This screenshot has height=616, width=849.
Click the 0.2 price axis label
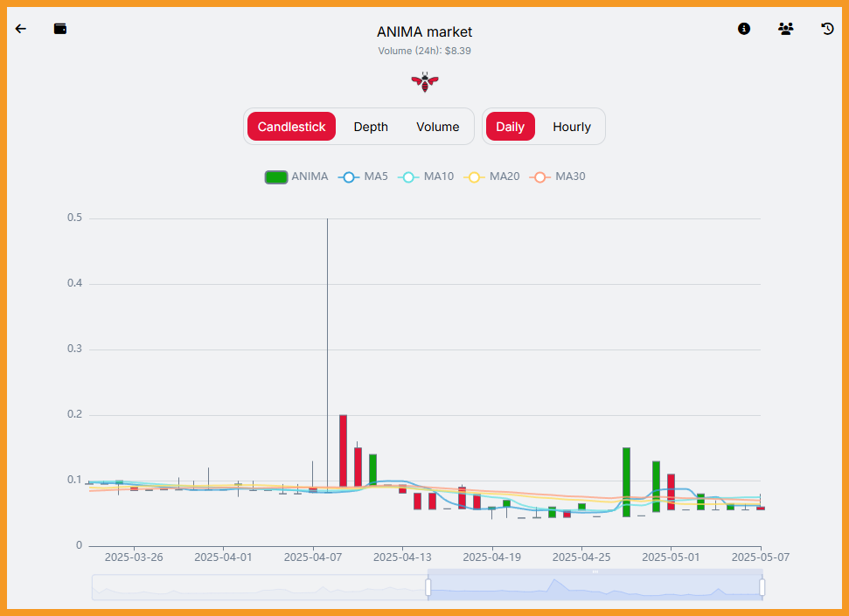point(74,414)
